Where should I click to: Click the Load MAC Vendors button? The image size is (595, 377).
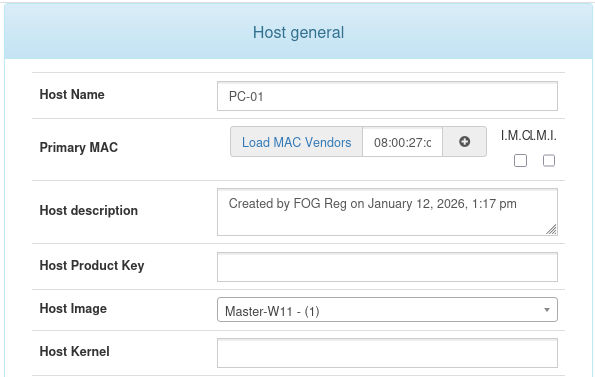tap(296, 141)
